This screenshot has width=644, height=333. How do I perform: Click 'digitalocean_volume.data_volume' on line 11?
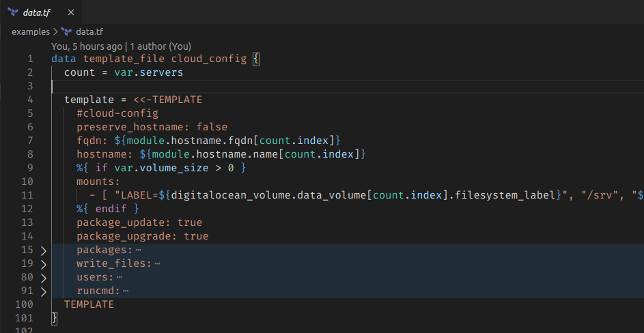click(268, 195)
